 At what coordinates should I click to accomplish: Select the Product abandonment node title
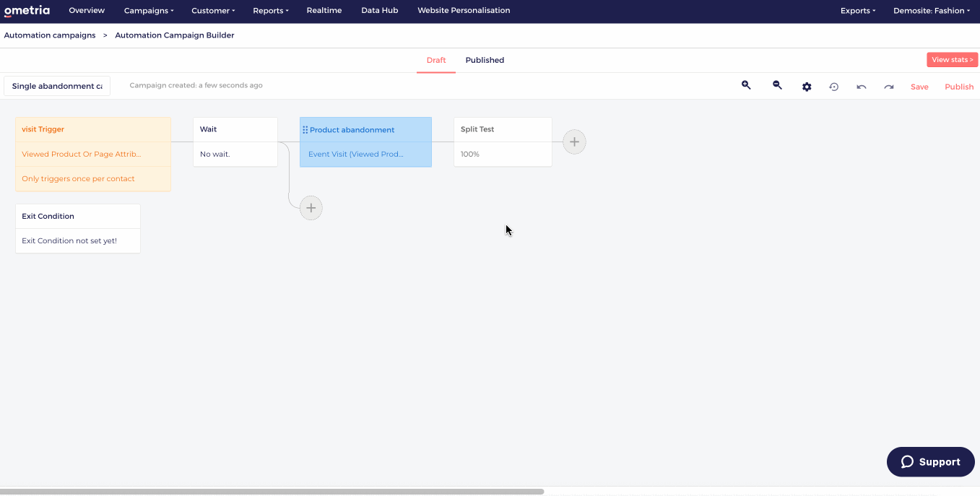(x=352, y=130)
